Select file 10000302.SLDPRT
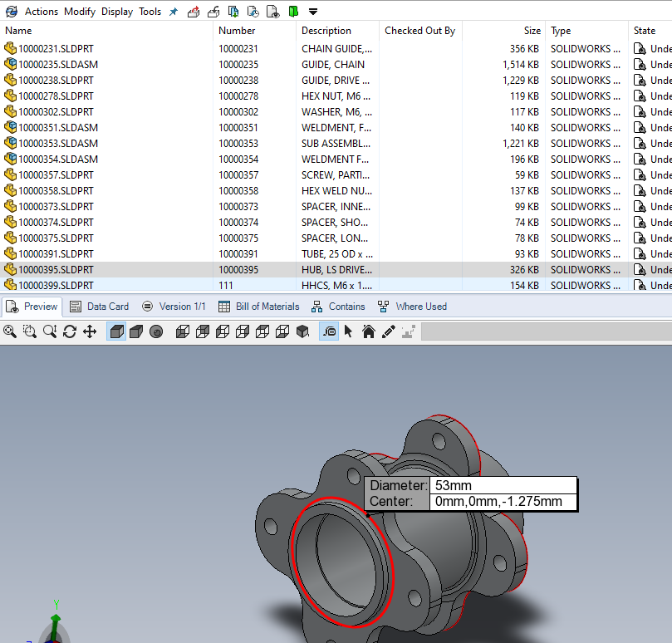This screenshot has width=672, height=643. 56,112
